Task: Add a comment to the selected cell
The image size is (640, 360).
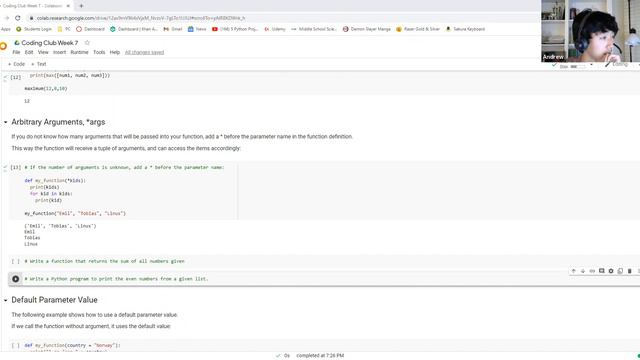Action: 602,271
